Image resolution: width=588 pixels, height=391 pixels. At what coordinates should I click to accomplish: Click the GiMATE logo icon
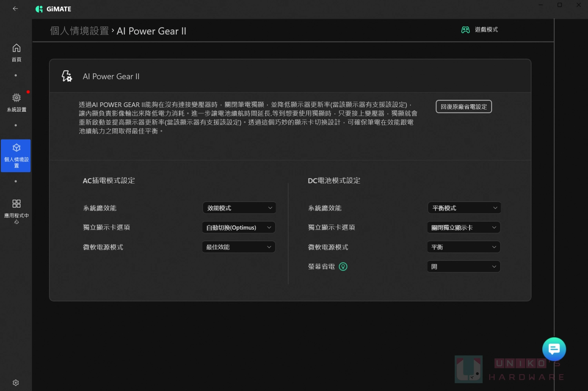[x=39, y=9]
